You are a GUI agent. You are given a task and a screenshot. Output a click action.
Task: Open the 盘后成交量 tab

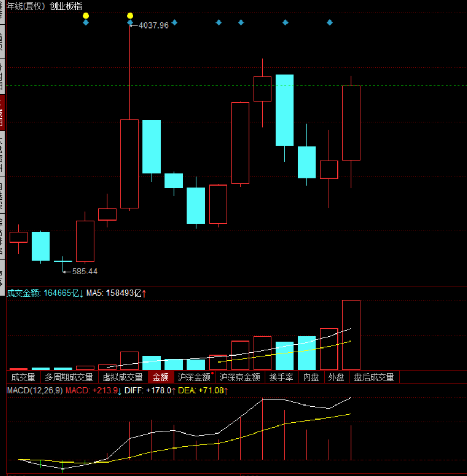coord(373,378)
